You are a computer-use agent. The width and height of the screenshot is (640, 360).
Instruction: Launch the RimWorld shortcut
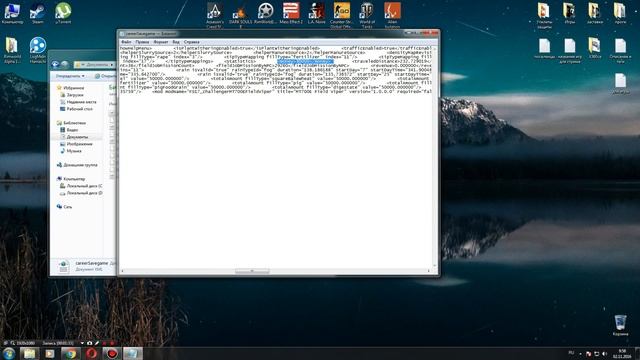[x=266, y=13]
